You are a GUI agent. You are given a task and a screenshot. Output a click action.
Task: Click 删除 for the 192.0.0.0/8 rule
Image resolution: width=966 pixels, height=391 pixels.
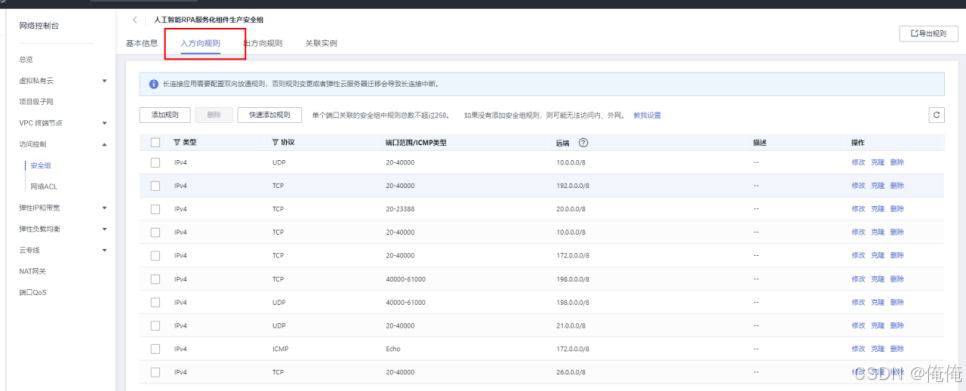(x=896, y=185)
